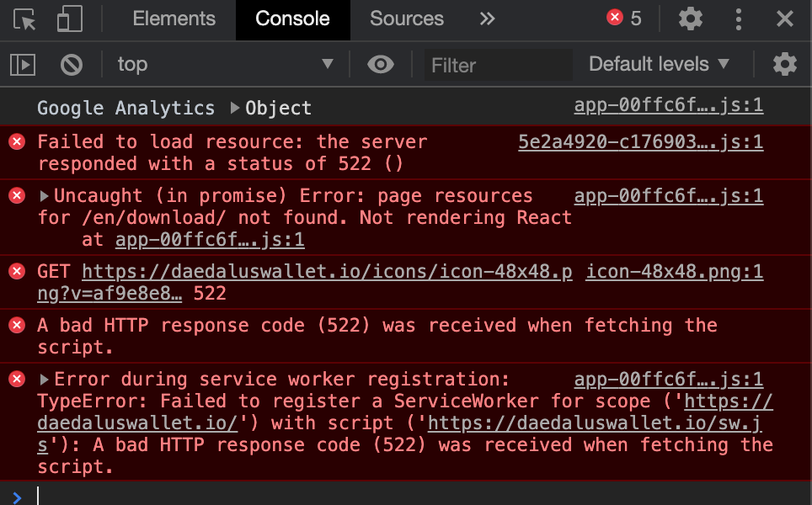Open source link on Google Analytics row
The width and height of the screenshot is (812, 505).
(669, 105)
